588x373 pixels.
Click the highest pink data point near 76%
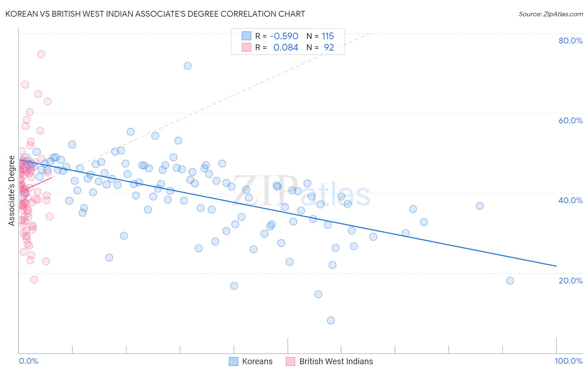tap(41, 54)
